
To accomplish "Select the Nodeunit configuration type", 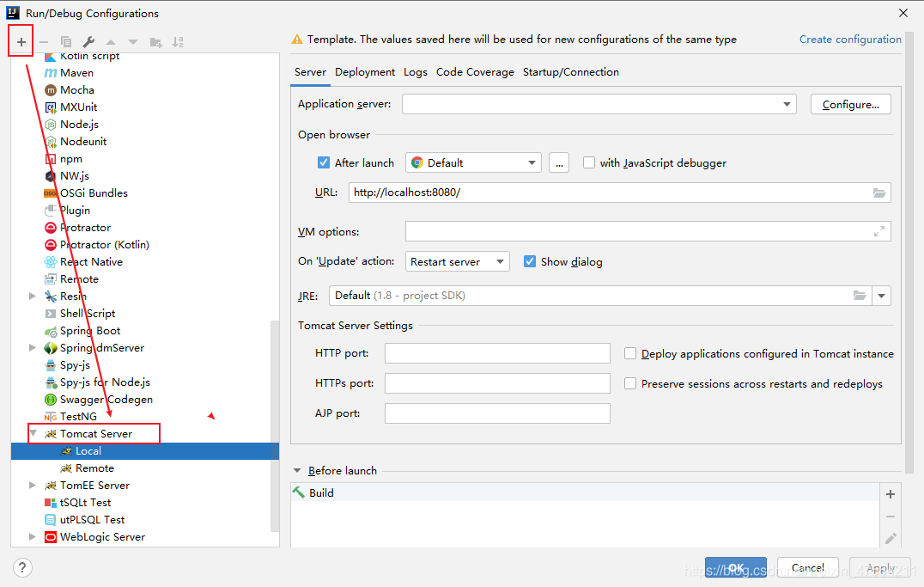I will 83,142.
